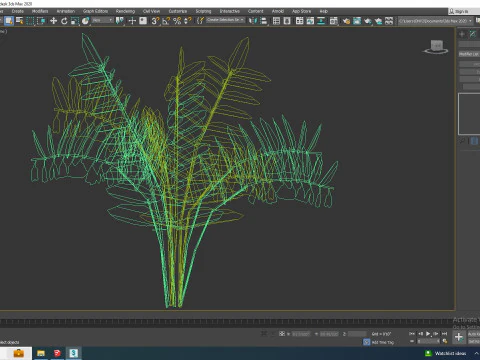
Task: Toggle Absolute/Offset transform type-in mode
Action: (282, 334)
